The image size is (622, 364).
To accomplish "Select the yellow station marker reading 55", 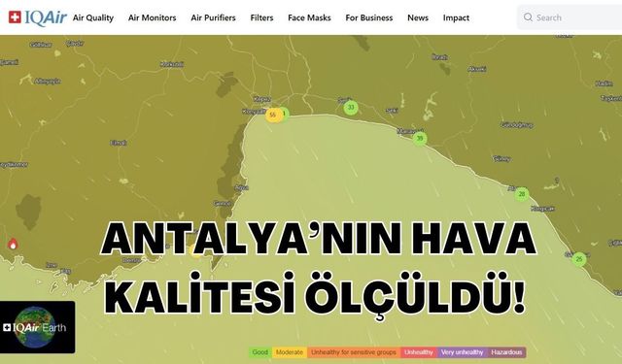I will (x=273, y=115).
